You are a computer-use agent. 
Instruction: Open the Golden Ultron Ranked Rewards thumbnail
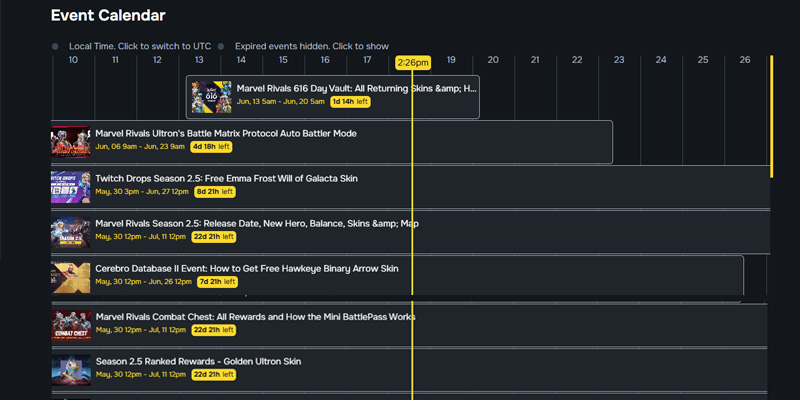point(71,370)
